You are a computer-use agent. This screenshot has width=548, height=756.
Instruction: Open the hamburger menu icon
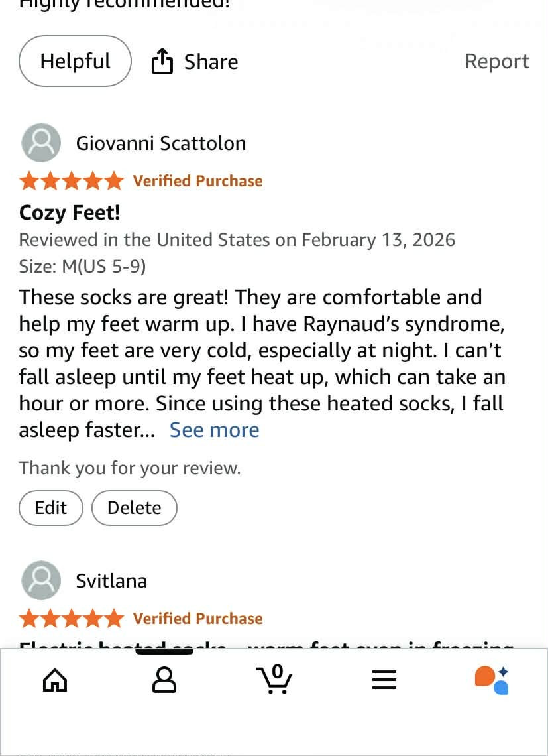384,680
